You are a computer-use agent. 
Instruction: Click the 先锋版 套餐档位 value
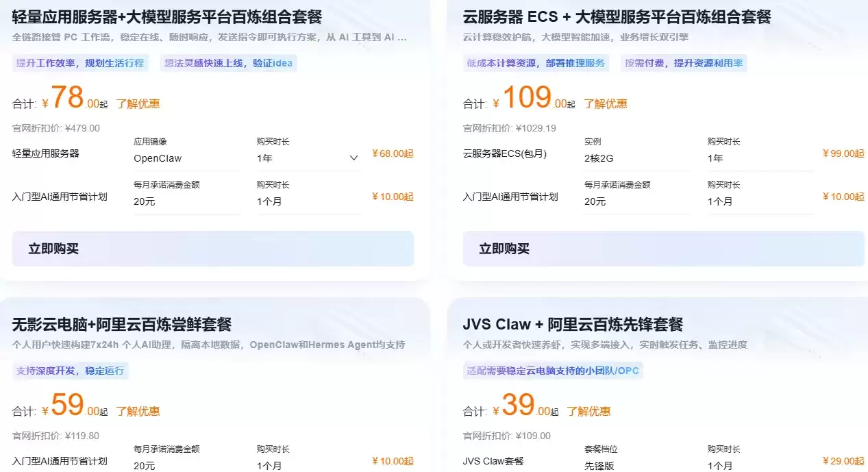tap(601, 466)
